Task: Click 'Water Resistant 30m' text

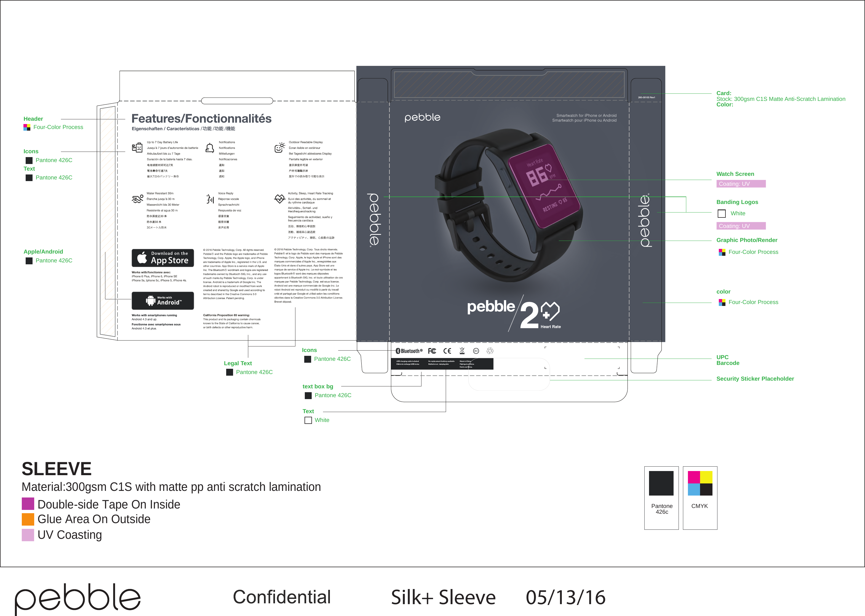Action: (160, 193)
